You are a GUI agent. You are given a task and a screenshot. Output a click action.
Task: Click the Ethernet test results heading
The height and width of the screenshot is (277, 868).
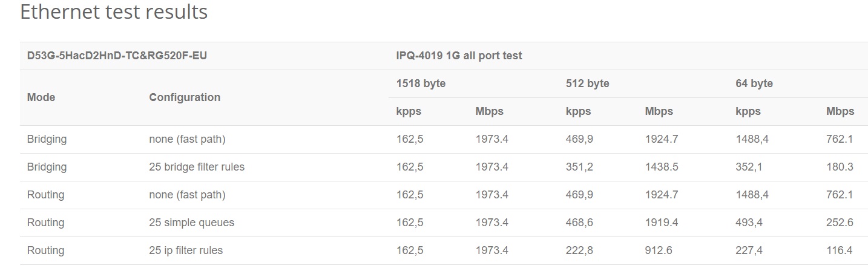[114, 12]
